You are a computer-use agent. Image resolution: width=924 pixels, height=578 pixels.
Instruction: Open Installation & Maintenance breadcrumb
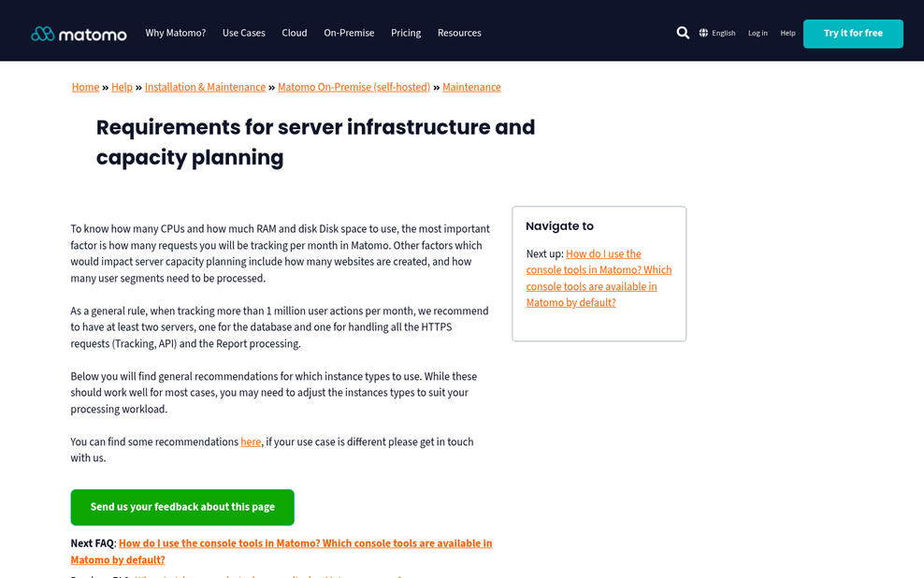(205, 87)
